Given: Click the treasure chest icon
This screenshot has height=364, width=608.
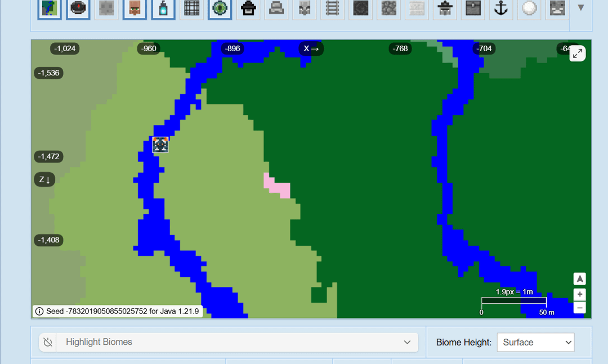Looking at the screenshot, I should tap(473, 8).
